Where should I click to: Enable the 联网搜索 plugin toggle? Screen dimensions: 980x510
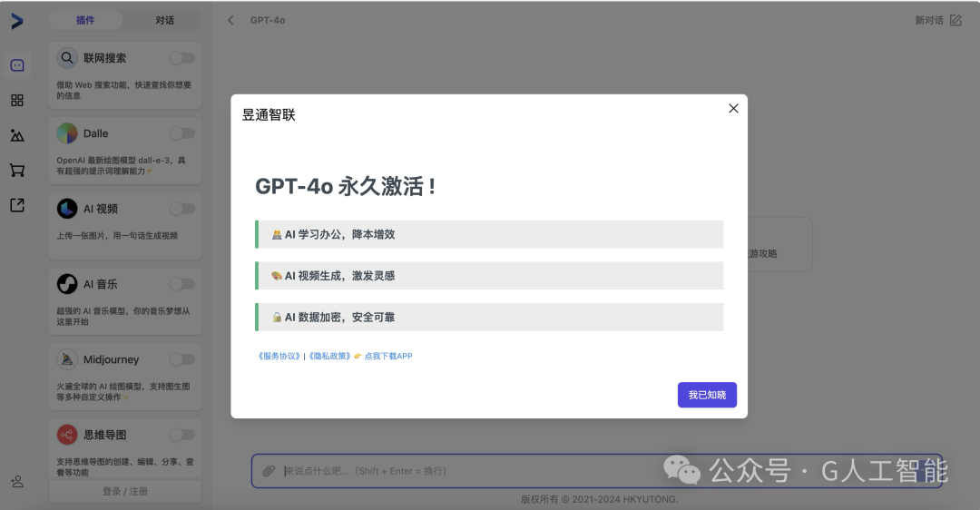coord(182,58)
